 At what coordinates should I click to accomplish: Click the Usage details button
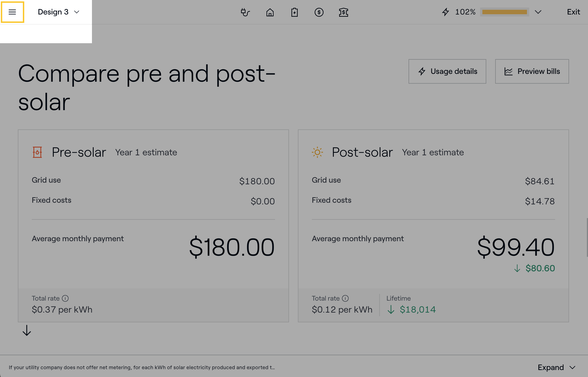[447, 71]
